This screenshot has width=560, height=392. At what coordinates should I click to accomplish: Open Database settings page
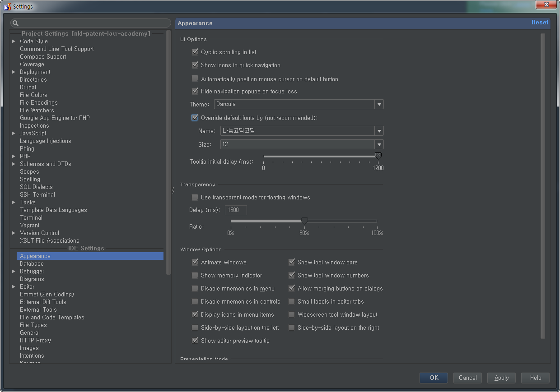point(32,263)
